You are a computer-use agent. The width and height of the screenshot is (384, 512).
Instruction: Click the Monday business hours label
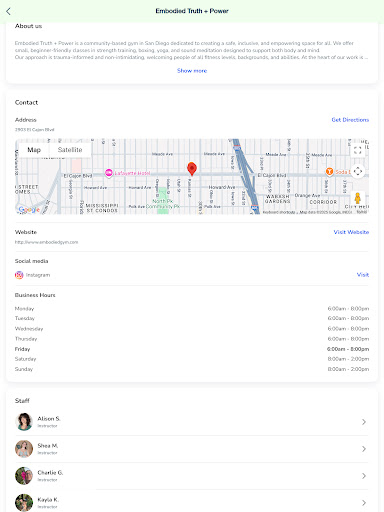point(24,309)
